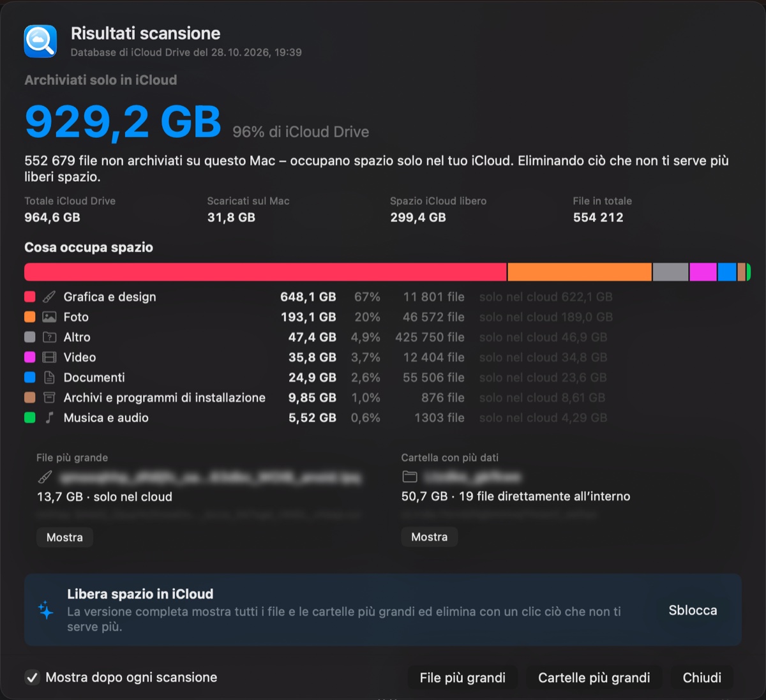Click the orange segment of the storage bar
This screenshot has height=700, width=766.
coord(580,272)
